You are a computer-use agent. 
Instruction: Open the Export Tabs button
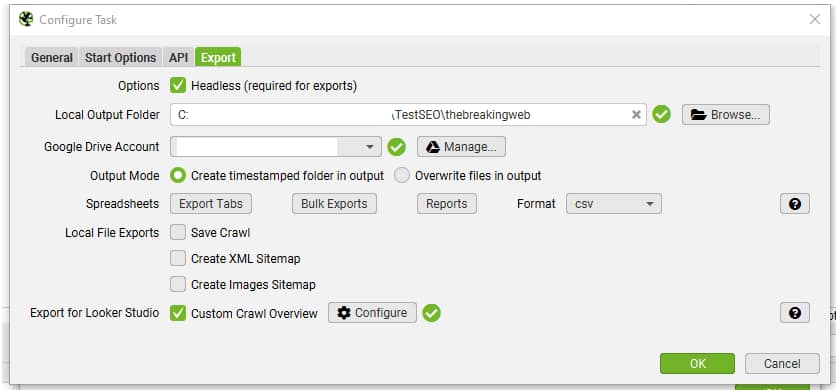(x=211, y=204)
